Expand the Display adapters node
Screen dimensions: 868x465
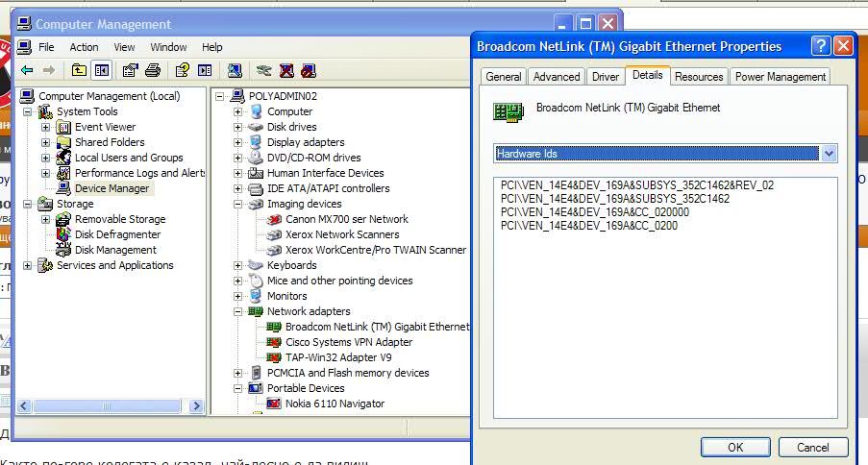[237, 142]
